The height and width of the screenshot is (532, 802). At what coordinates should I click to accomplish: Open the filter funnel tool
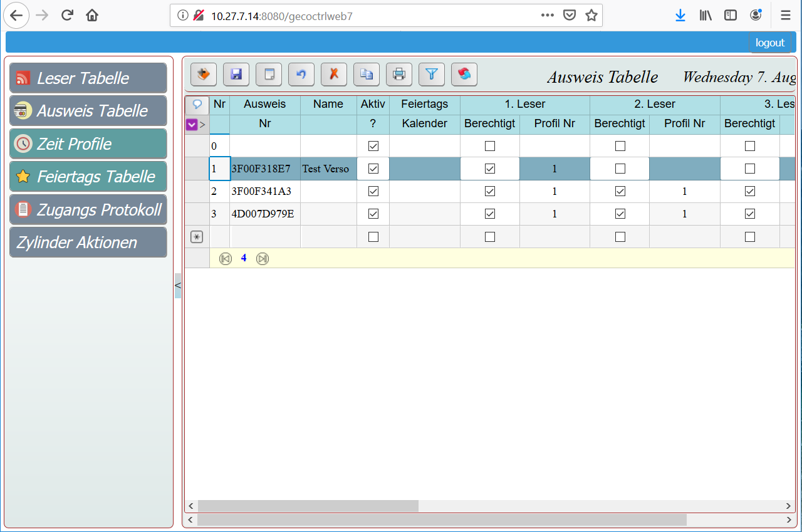(x=432, y=75)
